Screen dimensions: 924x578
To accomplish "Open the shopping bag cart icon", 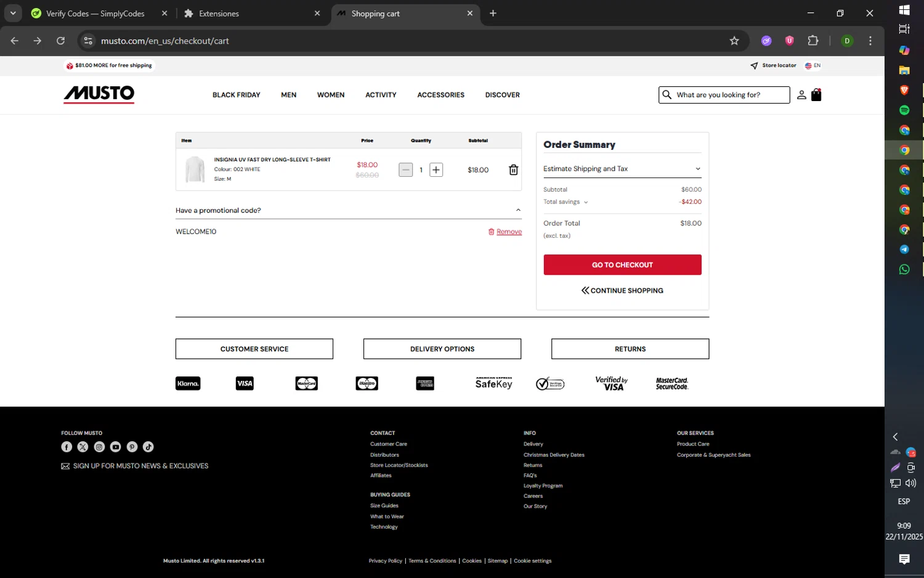I will click(x=816, y=95).
